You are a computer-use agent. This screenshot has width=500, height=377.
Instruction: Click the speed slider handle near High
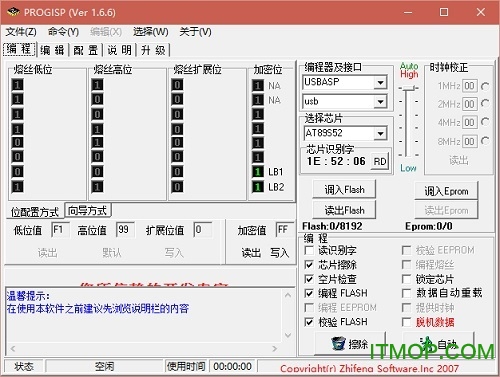[408, 88]
